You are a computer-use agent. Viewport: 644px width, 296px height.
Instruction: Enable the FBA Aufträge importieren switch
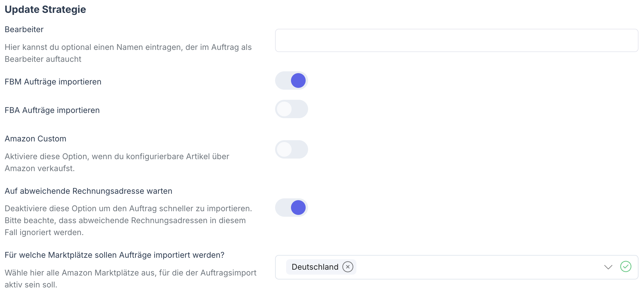pyautogui.click(x=291, y=109)
